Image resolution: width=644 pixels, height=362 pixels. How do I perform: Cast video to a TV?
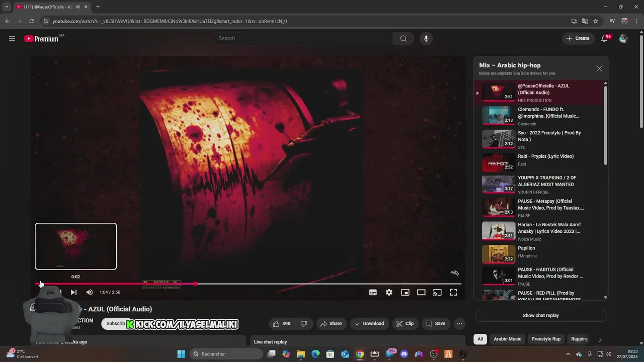[x=437, y=292]
